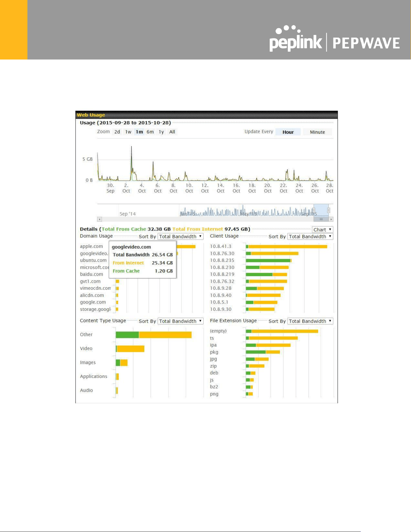Click the Video content type bar
The width and height of the screenshot is (411, 532).
pyautogui.click(x=130, y=349)
